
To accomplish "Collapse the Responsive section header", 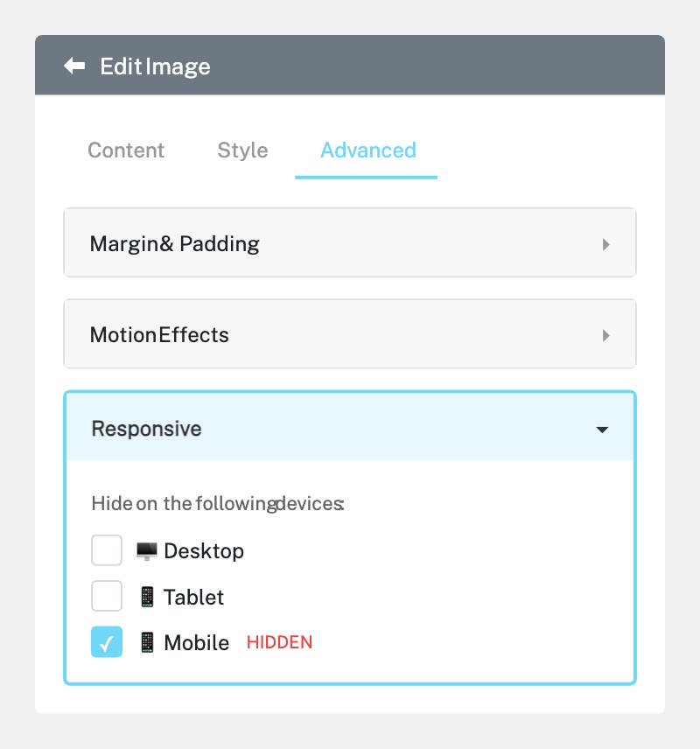I will [350, 427].
